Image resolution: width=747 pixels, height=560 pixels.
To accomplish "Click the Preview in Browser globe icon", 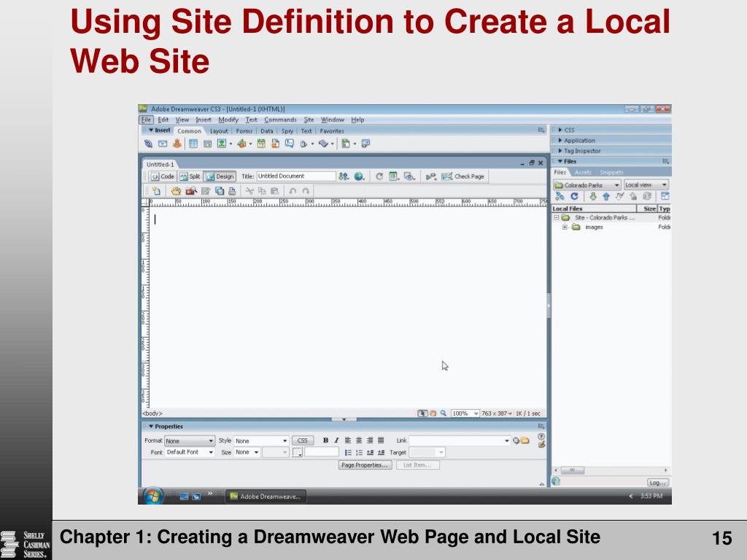I will pyautogui.click(x=359, y=176).
